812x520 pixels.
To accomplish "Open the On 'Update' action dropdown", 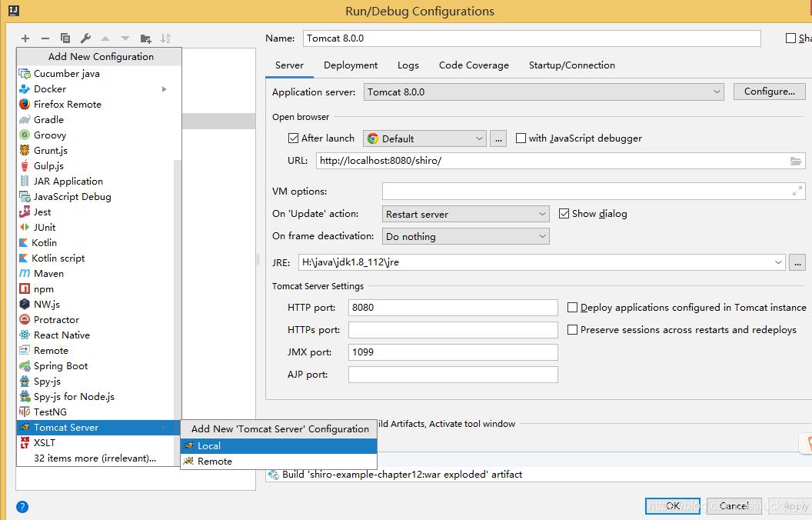I will tap(465, 214).
